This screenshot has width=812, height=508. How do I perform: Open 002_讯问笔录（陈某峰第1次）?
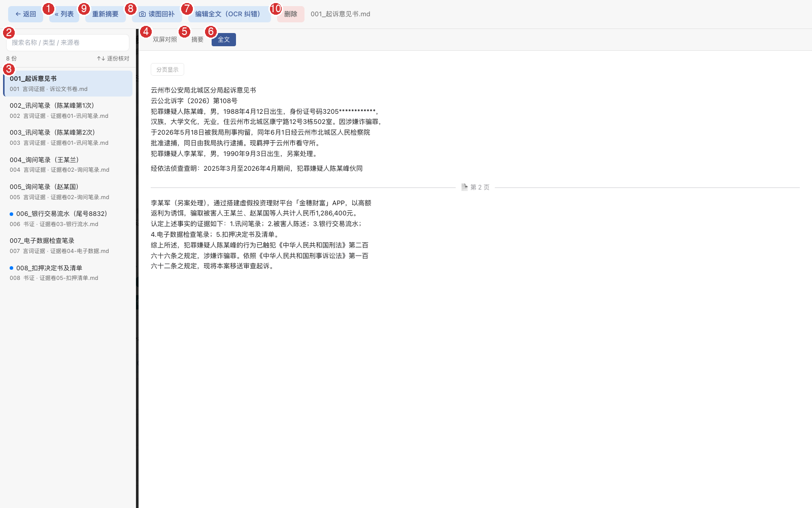click(x=67, y=110)
